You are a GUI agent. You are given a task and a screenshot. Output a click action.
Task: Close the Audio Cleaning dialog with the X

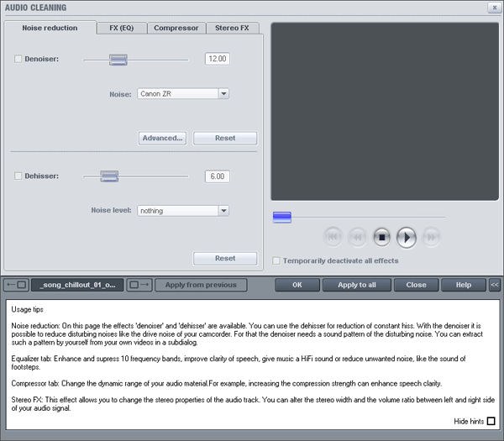point(495,8)
